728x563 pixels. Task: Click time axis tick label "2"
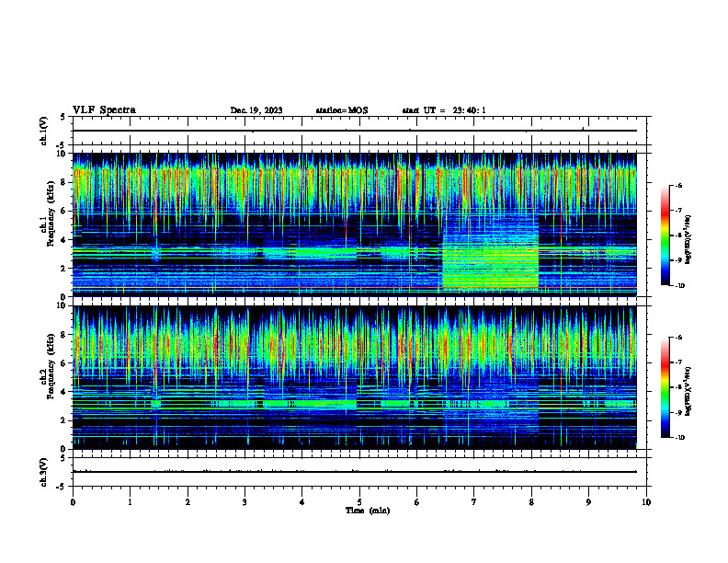(x=188, y=502)
